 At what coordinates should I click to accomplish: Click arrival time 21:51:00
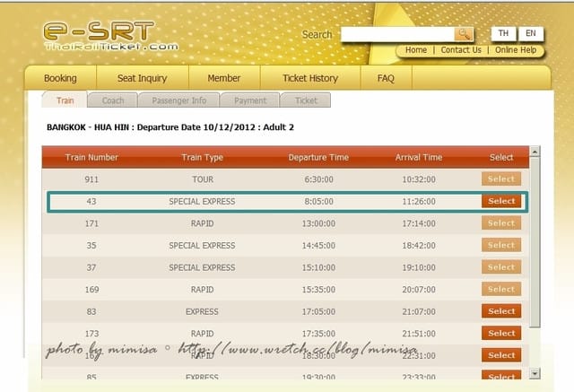(x=419, y=334)
